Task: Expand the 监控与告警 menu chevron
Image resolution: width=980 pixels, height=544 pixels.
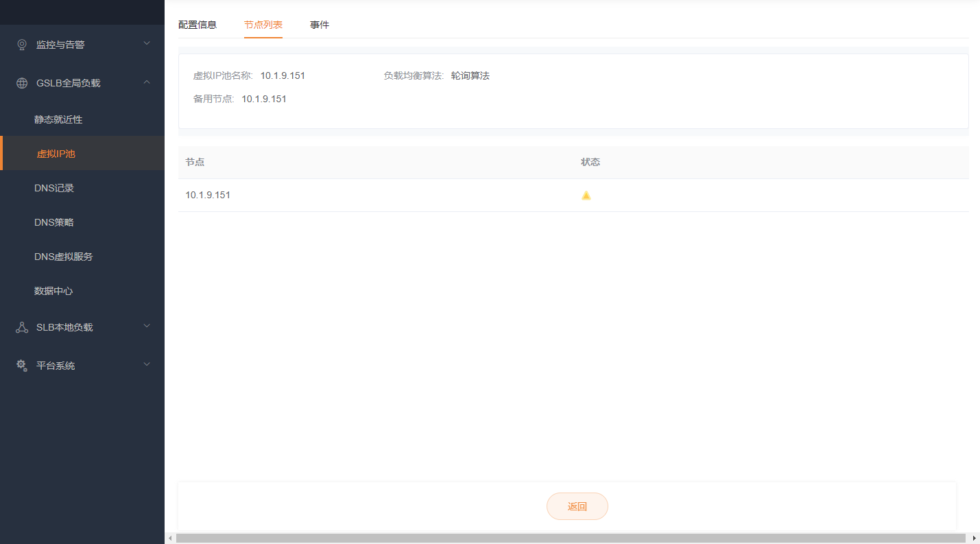Action: coord(146,44)
